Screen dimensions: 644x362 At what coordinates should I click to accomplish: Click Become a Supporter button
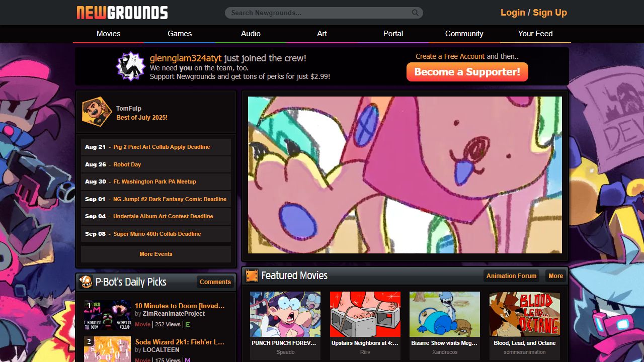click(467, 72)
